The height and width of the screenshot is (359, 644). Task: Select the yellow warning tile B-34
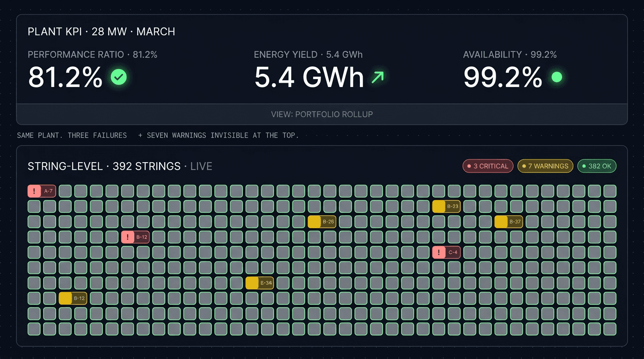(259, 283)
